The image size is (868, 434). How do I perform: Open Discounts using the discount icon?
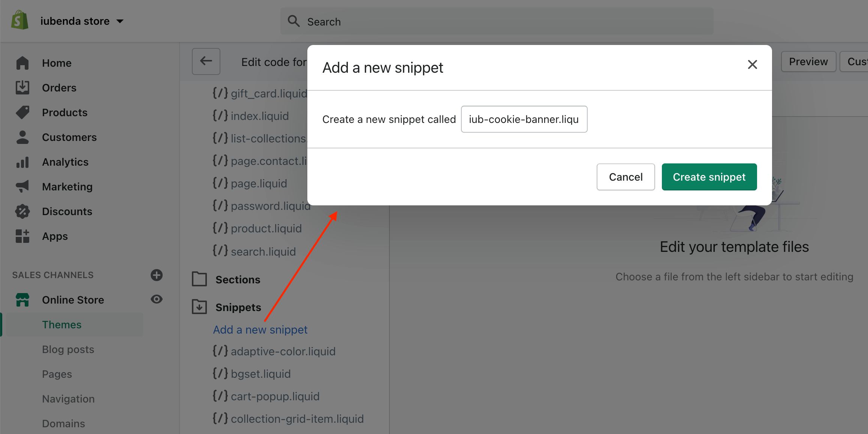click(22, 211)
